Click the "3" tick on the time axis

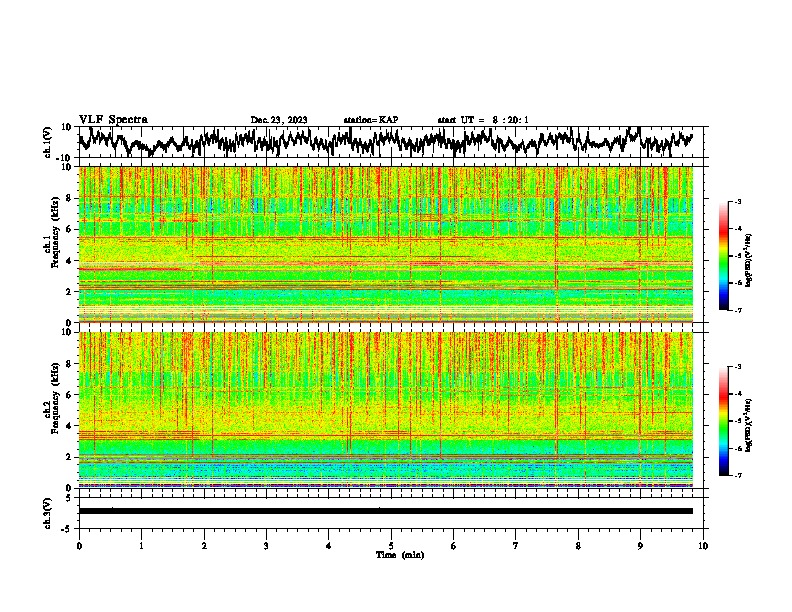coord(266,546)
